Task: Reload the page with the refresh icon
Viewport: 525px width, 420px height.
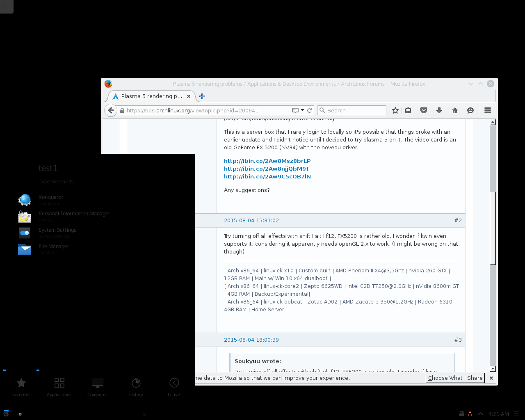Action: (310, 110)
